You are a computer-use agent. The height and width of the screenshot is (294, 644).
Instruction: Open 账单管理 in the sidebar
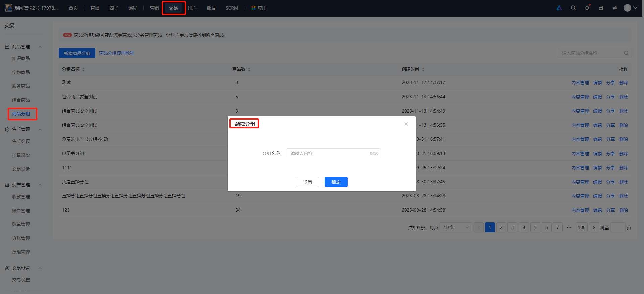click(x=21, y=224)
